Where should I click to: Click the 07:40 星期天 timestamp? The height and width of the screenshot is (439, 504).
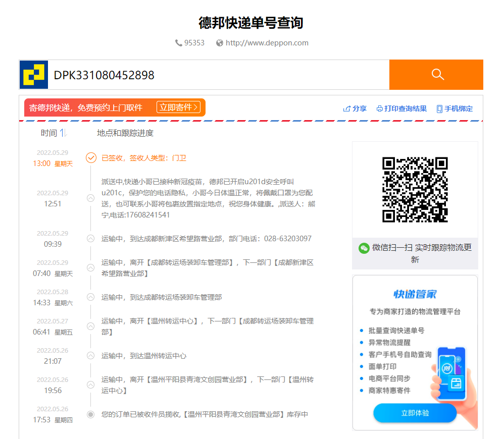[x=53, y=273]
